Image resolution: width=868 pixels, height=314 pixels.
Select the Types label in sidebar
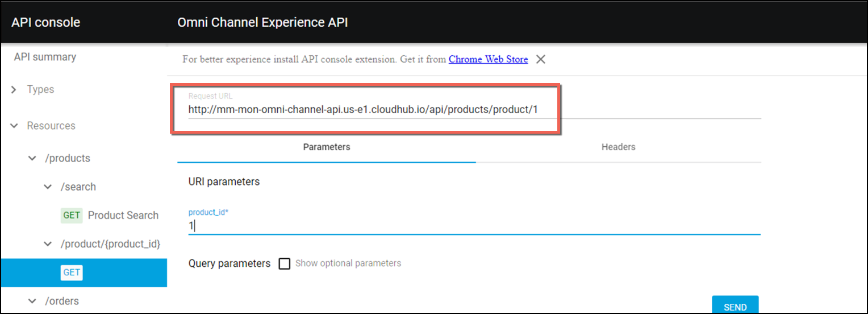(41, 89)
